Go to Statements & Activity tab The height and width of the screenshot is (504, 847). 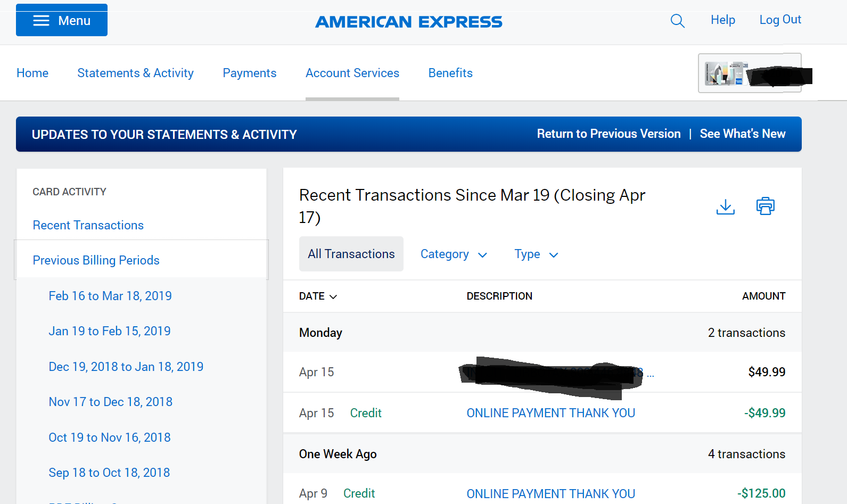point(135,73)
